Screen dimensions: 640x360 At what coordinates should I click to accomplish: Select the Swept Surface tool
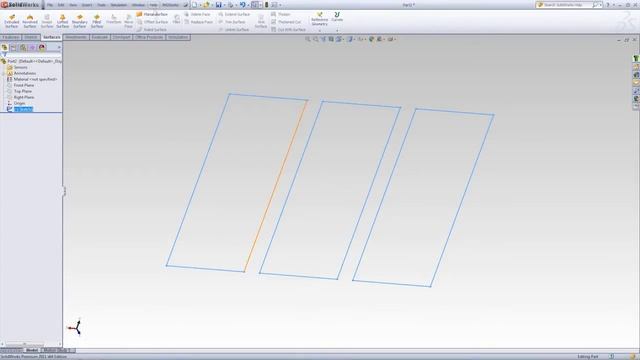coord(47,21)
